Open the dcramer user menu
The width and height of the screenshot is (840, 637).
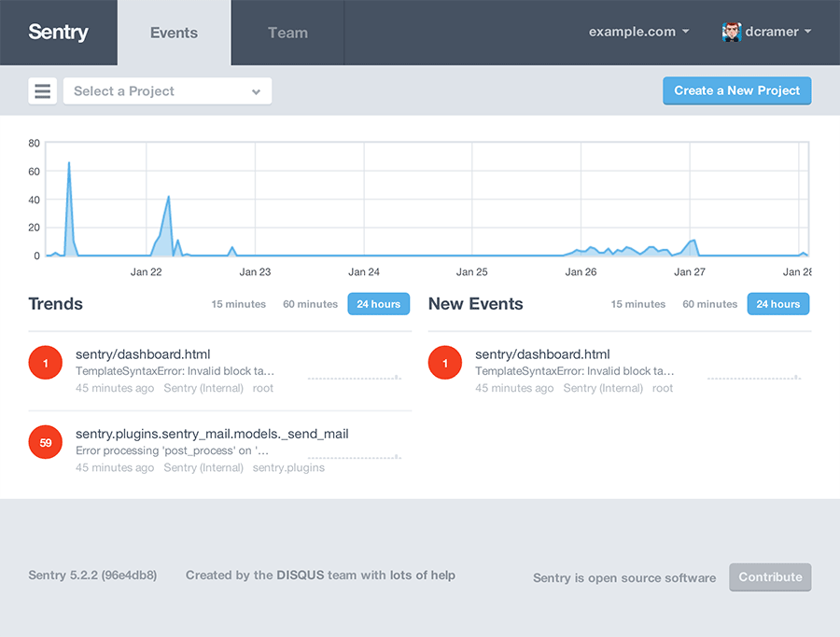tap(777, 32)
